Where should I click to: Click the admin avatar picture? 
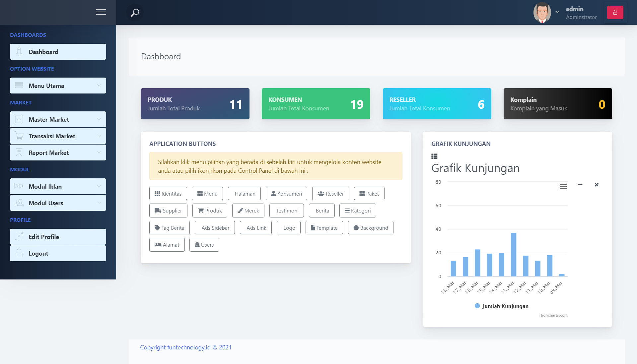pyautogui.click(x=542, y=13)
